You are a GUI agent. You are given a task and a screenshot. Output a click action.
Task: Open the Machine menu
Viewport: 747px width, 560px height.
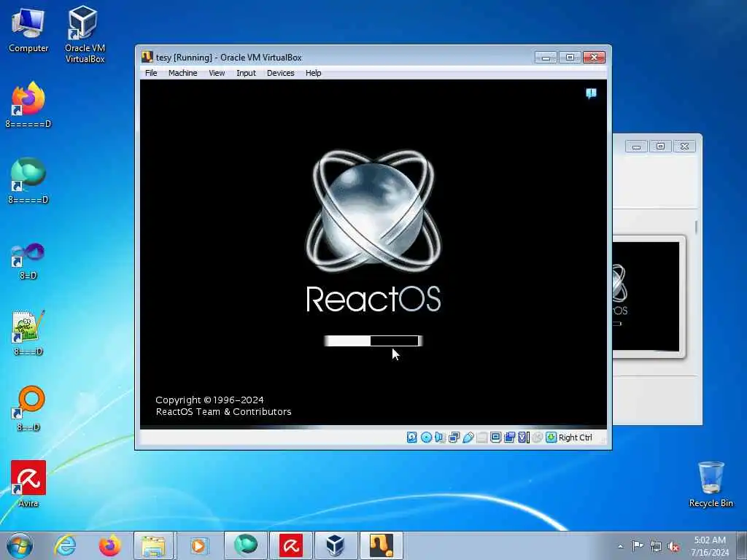[x=182, y=73]
